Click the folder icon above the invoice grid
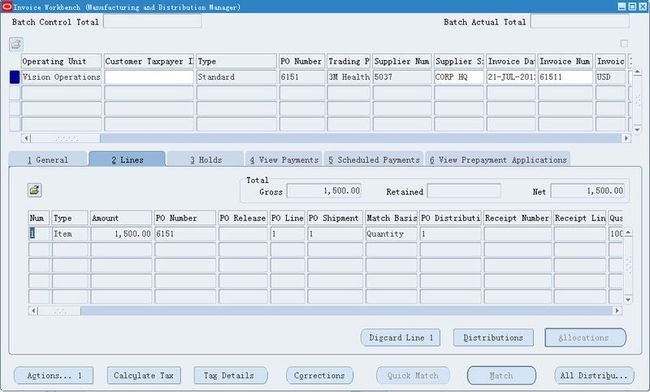The image size is (650, 392). [16, 44]
